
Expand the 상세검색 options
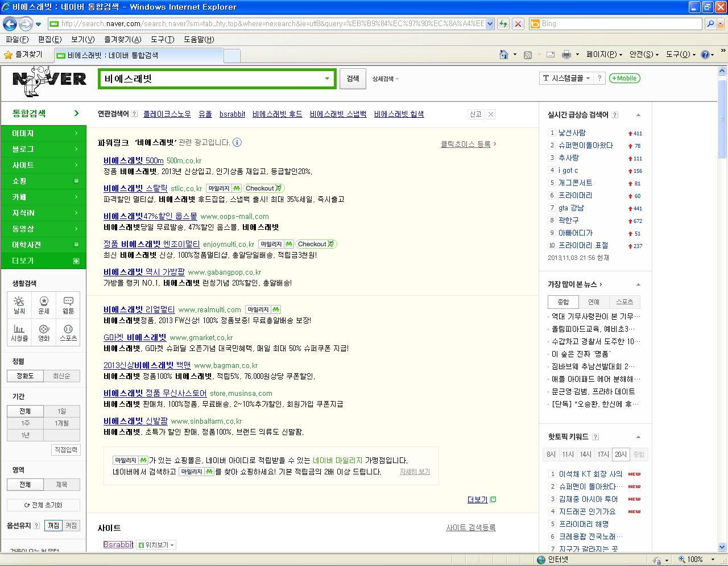tap(386, 79)
